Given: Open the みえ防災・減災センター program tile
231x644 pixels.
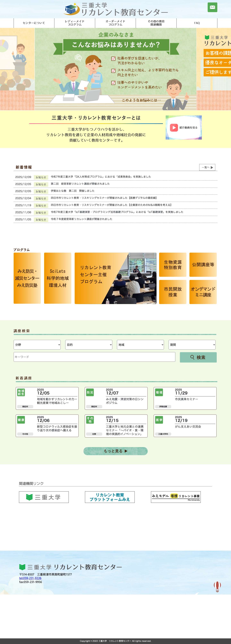Looking at the screenshot, I should [27, 278].
